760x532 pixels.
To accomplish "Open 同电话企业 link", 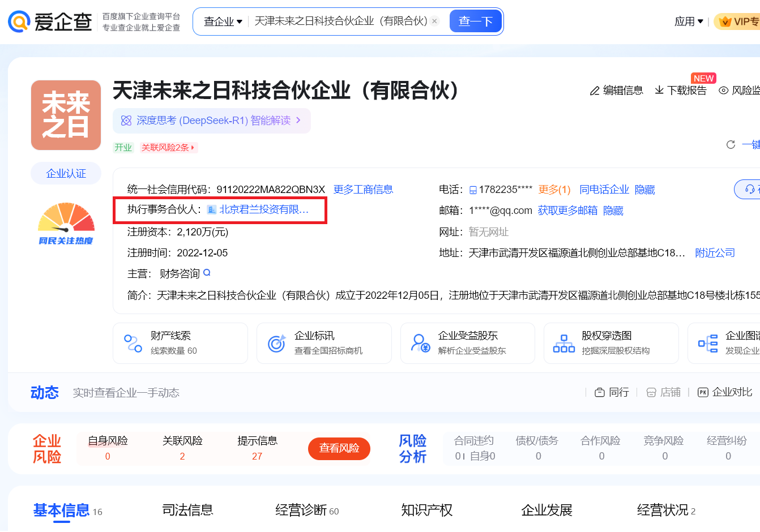I will tap(604, 190).
